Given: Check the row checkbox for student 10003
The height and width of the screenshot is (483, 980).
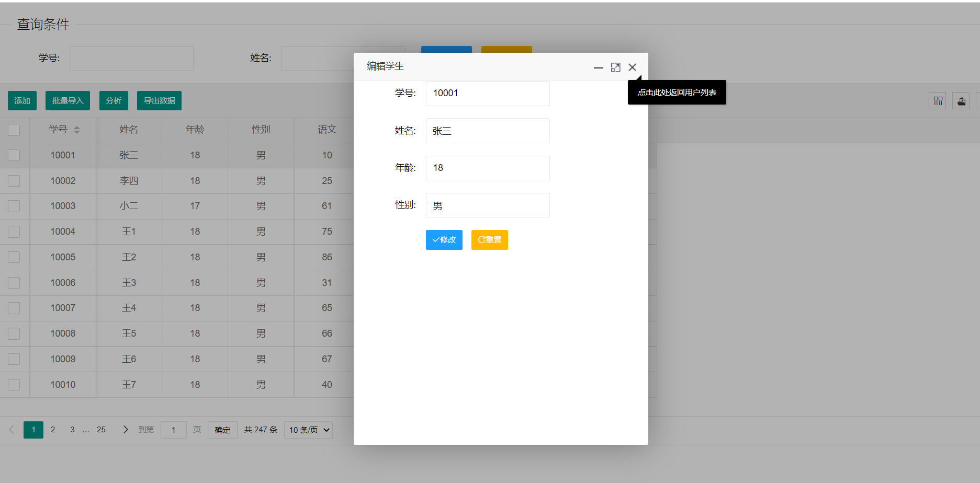Looking at the screenshot, I should [14, 206].
